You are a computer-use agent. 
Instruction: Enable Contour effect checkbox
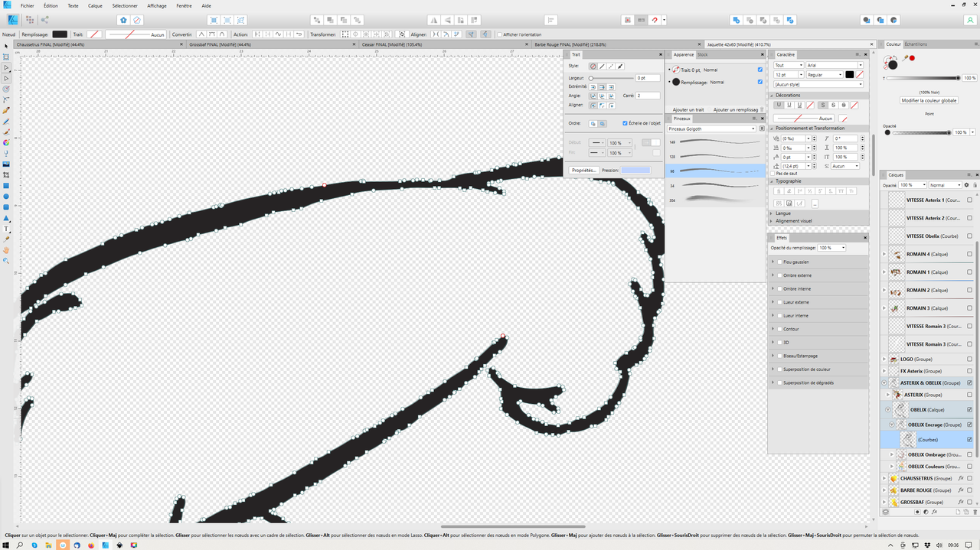tap(779, 329)
